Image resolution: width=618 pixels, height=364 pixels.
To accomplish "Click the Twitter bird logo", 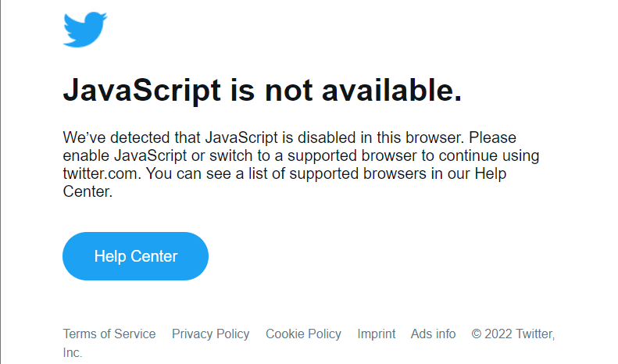I will pos(84,30).
